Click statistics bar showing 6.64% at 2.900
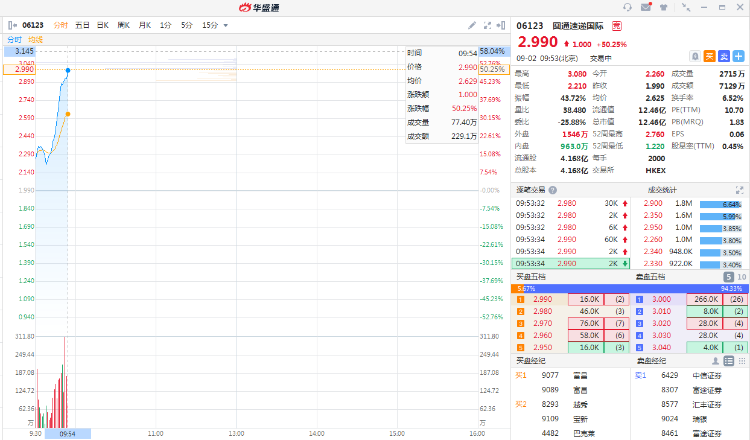The width and height of the screenshot is (750, 440). point(721,204)
